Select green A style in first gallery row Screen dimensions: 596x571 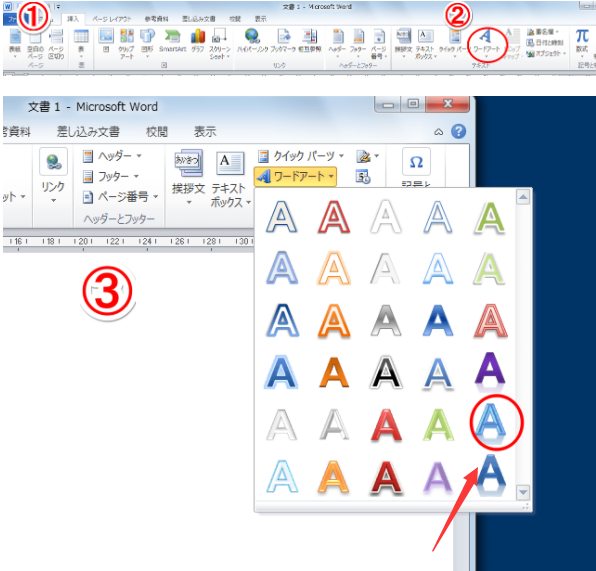(x=490, y=217)
